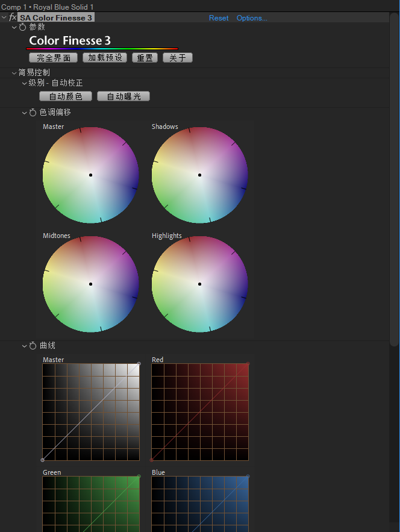
Task: Collapse the 简易控制 group
Action: [x=14, y=73]
